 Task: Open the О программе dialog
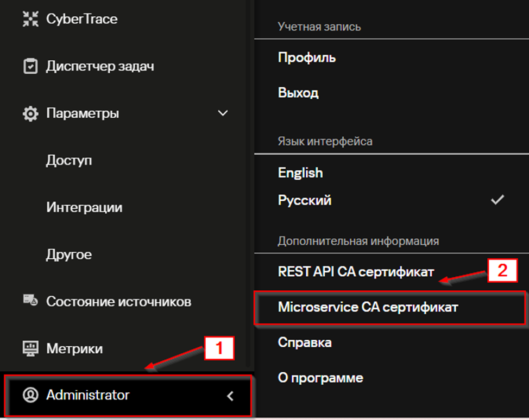(320, 378)
